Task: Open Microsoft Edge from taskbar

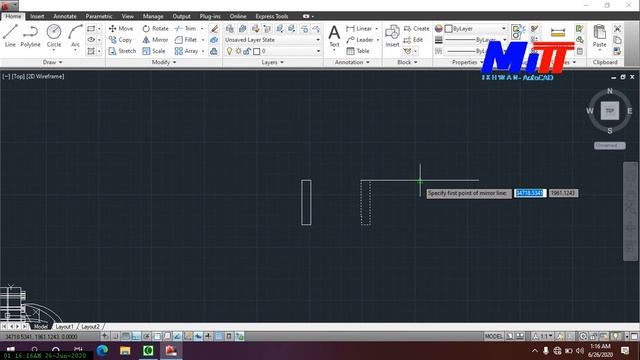Action: [x=102, y=350]
